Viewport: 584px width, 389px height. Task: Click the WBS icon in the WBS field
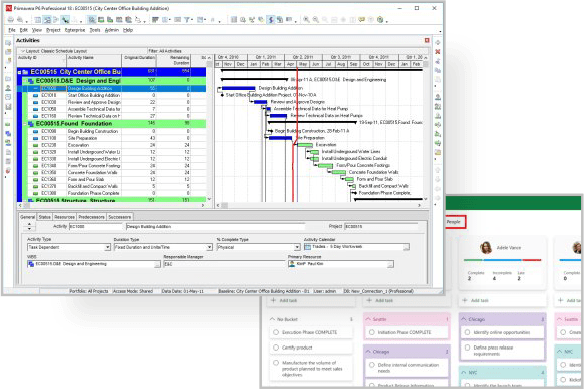(x=31, y=264)
